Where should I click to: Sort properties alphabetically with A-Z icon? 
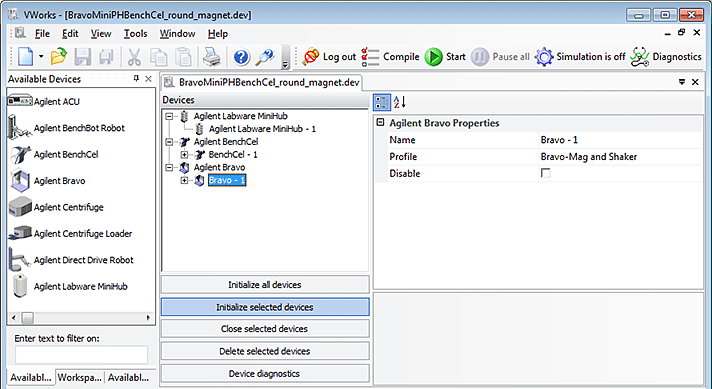pyautogui.click(x=400, y=102)
